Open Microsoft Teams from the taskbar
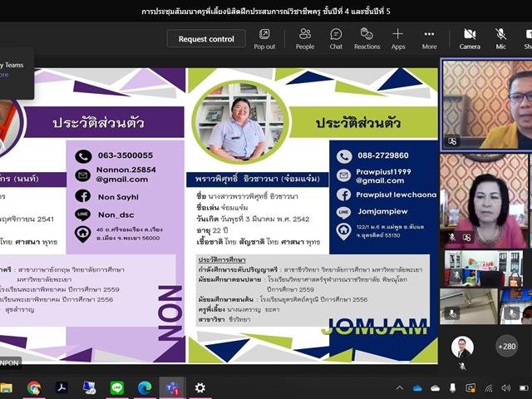 173,388
